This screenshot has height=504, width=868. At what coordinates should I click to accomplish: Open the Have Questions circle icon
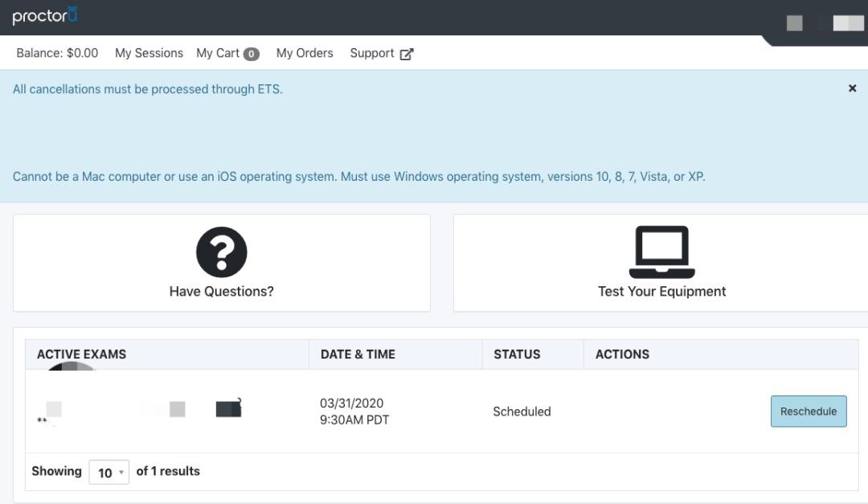[221, 252]
